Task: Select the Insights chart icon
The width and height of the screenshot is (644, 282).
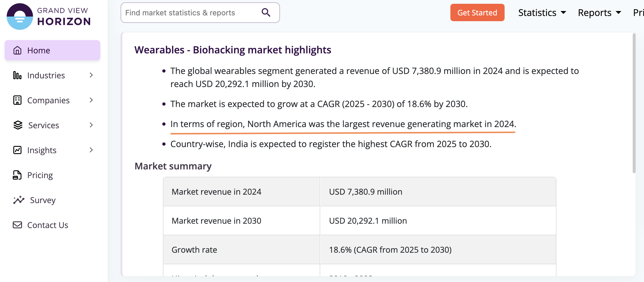Action: coord(17,150)
